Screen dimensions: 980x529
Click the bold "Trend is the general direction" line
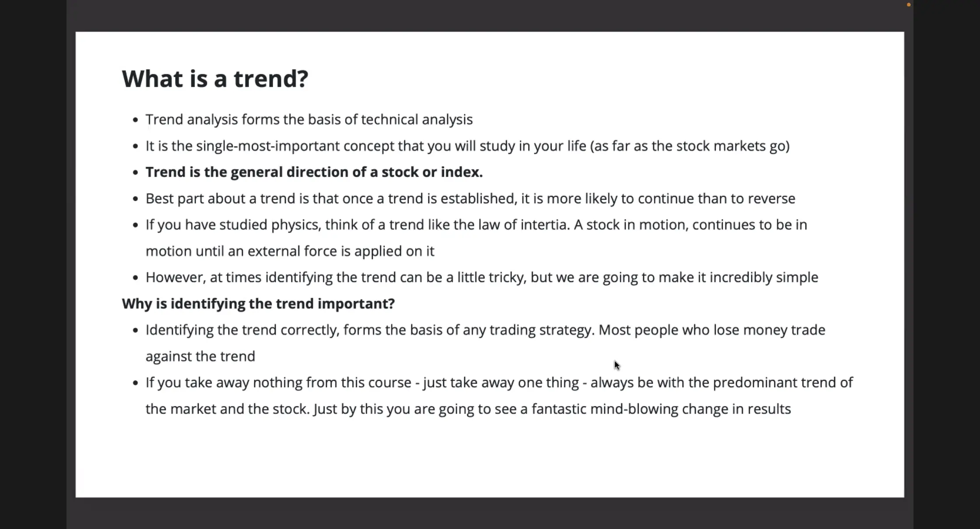pyautogui.click(x=314, y=172)
